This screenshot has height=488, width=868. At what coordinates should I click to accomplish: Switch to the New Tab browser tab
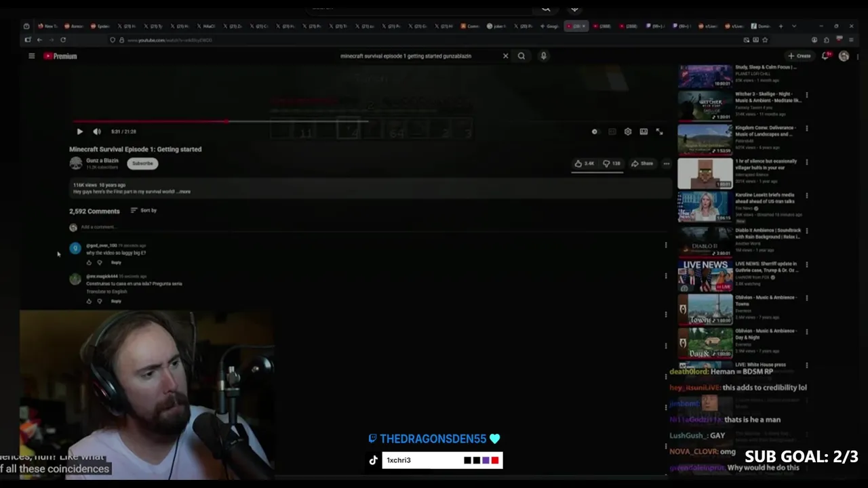click(47, 26)
